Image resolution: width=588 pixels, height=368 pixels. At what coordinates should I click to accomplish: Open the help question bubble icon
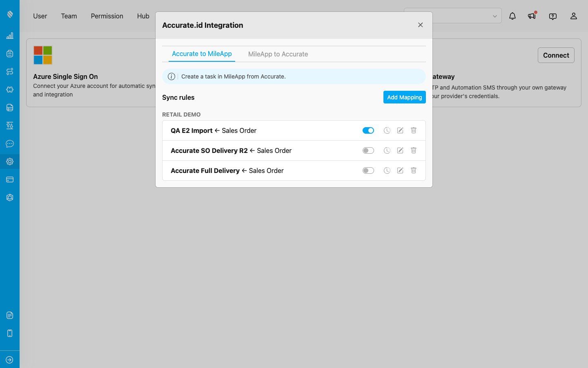pos(553,16)
